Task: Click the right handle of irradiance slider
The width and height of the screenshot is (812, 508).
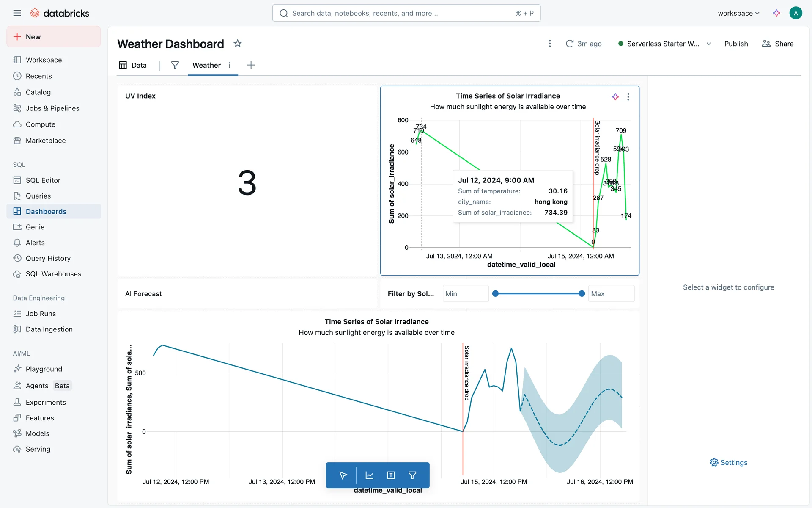Action: tap(582, 294)
